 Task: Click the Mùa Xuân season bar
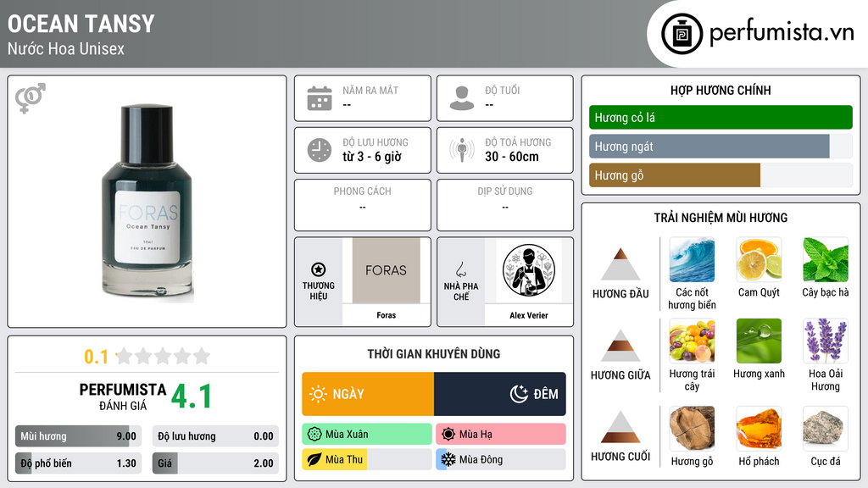[x=367, y=435]
